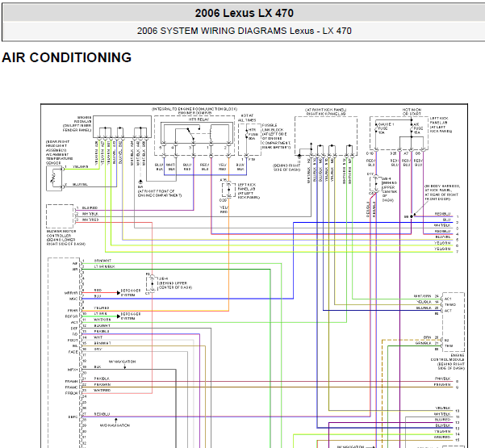Click the "LT GRN/BLK" wire label at pin 2

pos(105,266)
